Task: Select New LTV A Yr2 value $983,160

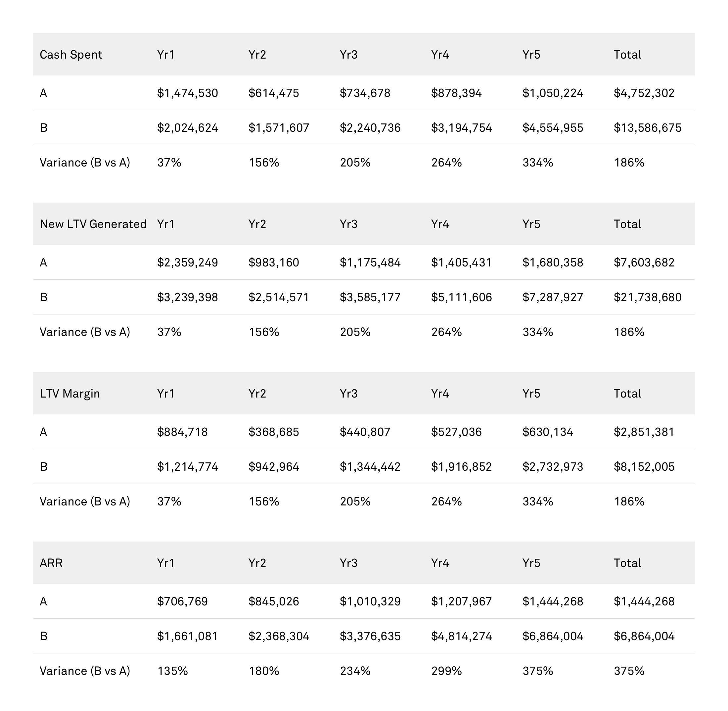Action: pyautogui.click(x=274, y=262)
